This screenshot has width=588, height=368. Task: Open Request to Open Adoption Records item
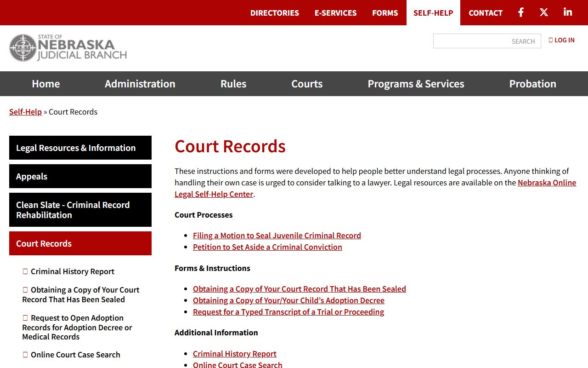tap(77, 327)
